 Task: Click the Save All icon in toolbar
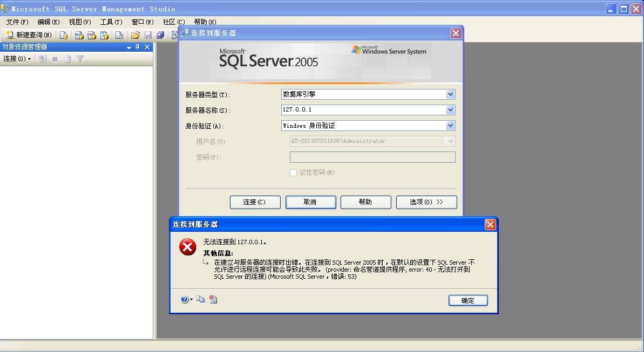(160, 35)
